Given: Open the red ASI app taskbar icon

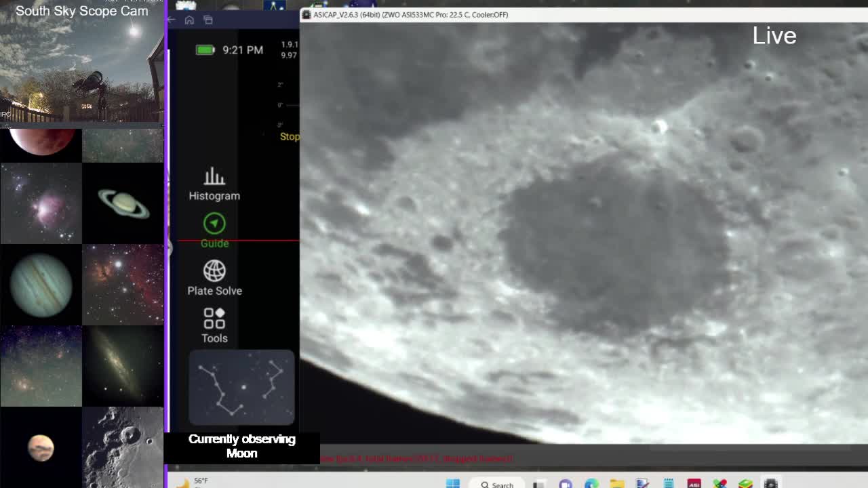Looking at the screenshot, I should pos(694,484).
